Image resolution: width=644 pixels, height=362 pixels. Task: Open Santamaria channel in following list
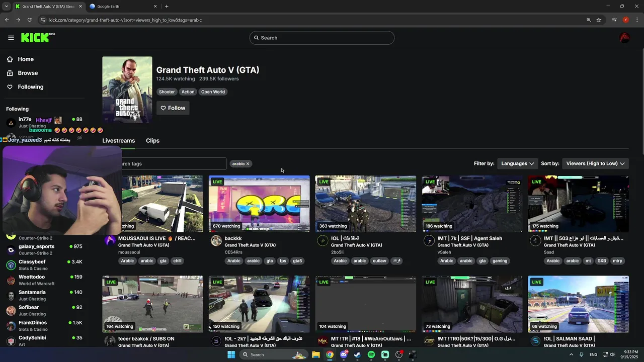tap(44, 295)
